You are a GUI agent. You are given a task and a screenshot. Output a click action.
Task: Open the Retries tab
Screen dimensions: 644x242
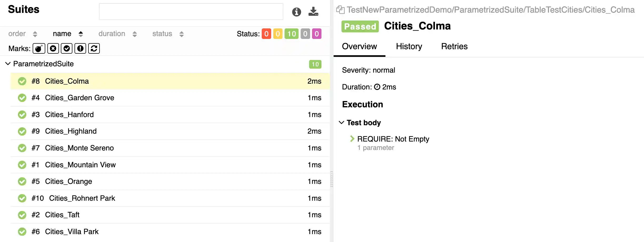[454, 47]
